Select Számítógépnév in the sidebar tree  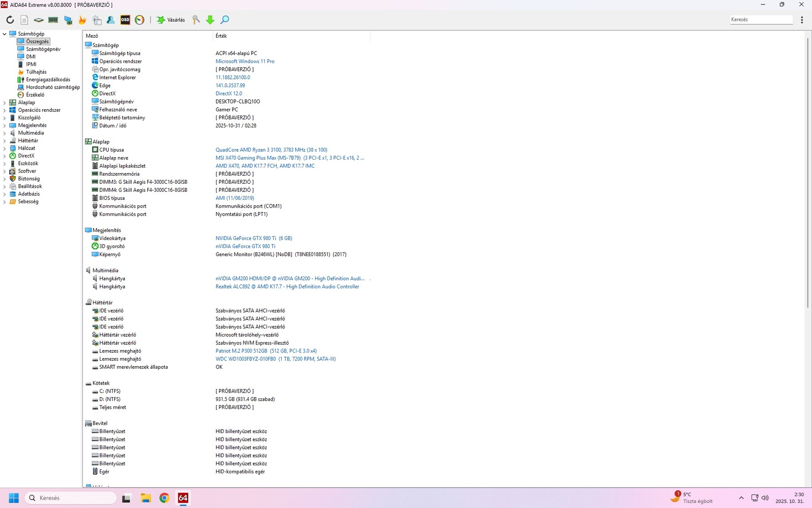[x=43, y=49]
